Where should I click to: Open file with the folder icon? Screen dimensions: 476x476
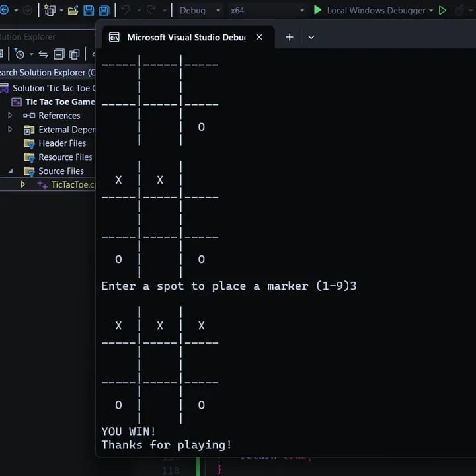click(x=73, y=11)
